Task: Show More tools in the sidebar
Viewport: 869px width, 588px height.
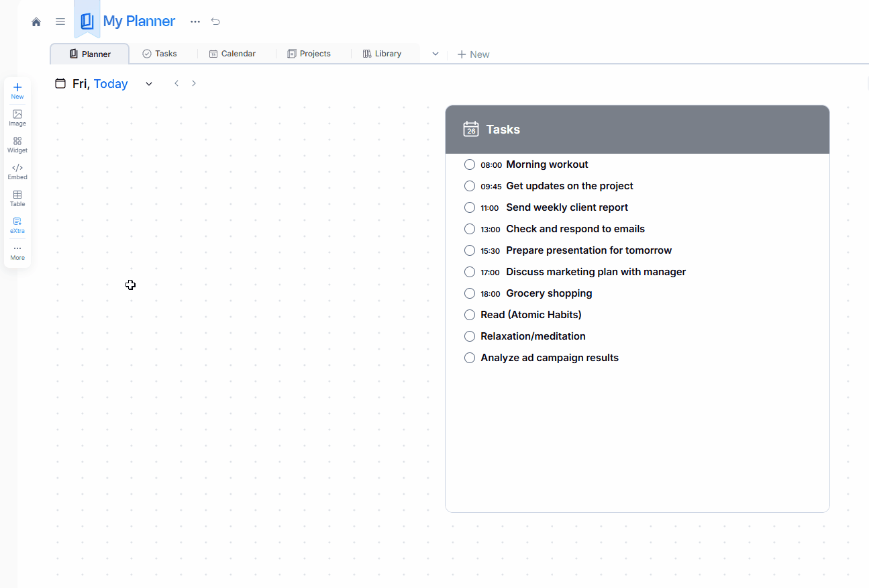Action: [17, 252]
